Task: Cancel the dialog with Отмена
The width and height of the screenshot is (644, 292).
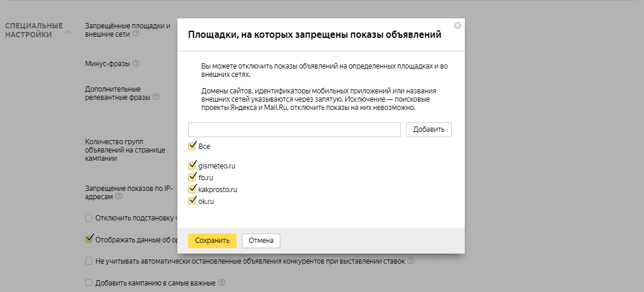Action: 261,241
